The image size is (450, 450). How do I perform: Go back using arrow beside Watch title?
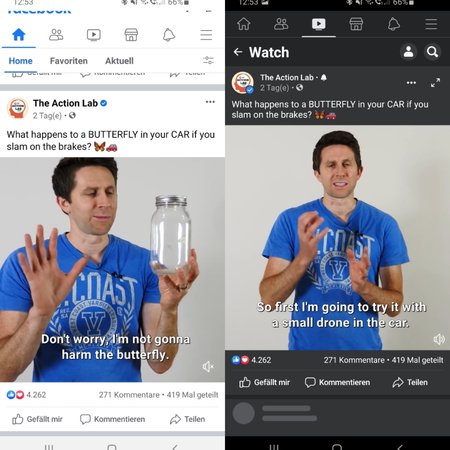tap(238, 52)
